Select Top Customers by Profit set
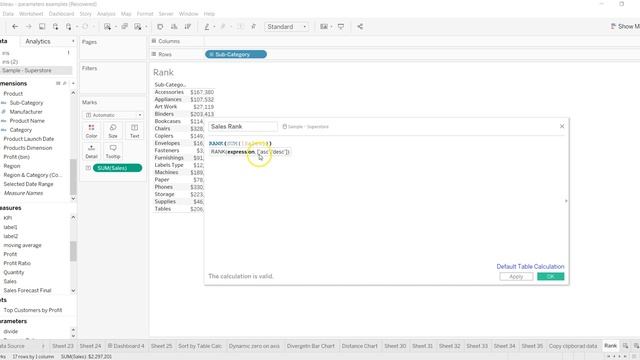Image resolution: width=640 pixels, height=360 pixels. (33, 310)
